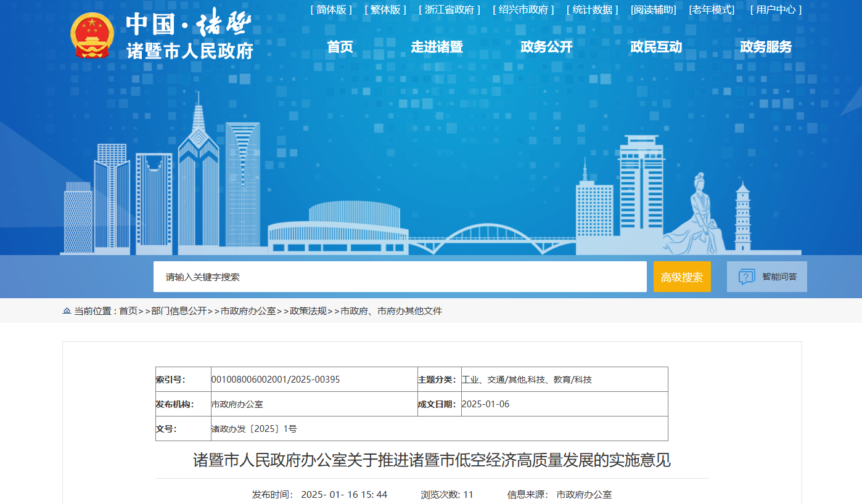862x504 pixels.
Task: Open the 走进诸暨 navigation menu
Action: 437,47
